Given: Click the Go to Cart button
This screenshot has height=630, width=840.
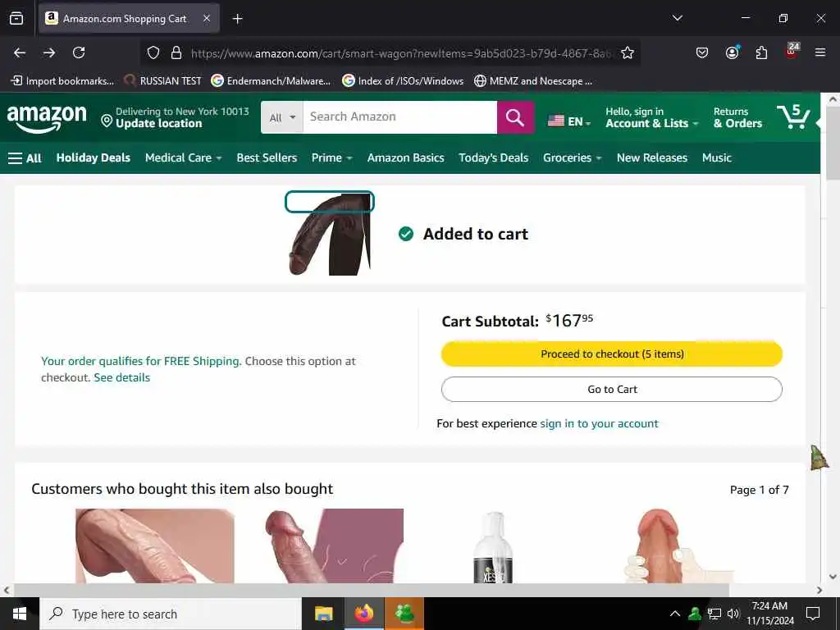Looking at the screenshot, I should [x=612, y=390].
